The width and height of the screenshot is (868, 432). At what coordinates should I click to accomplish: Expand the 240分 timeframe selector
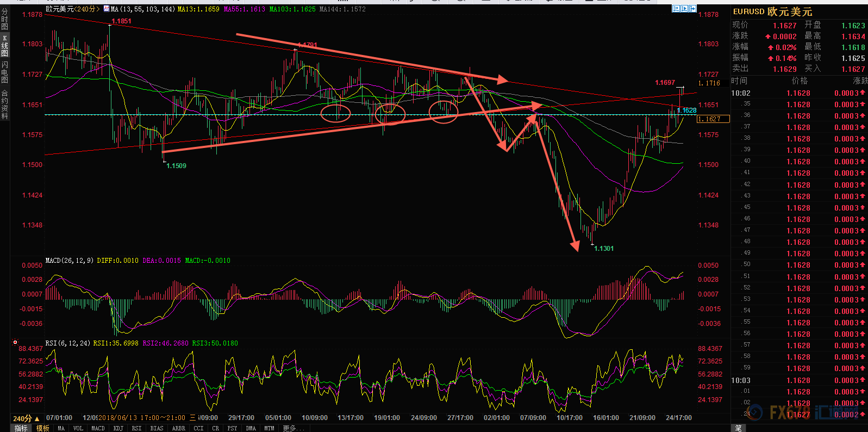[26, 418]
